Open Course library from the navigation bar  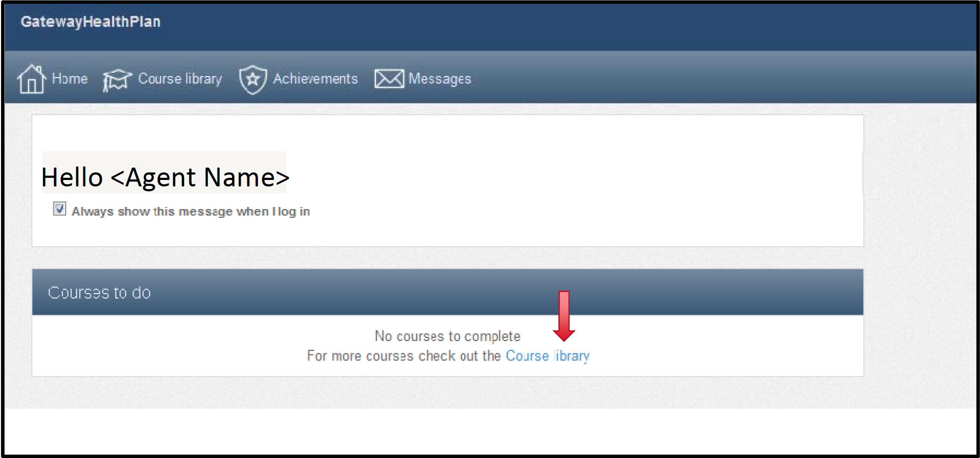180,79
